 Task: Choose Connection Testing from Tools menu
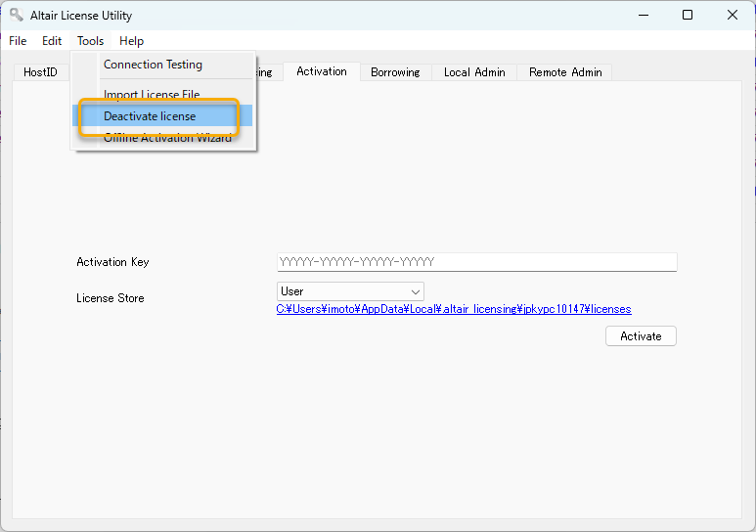pyautogui.click(x=153, y=65)
